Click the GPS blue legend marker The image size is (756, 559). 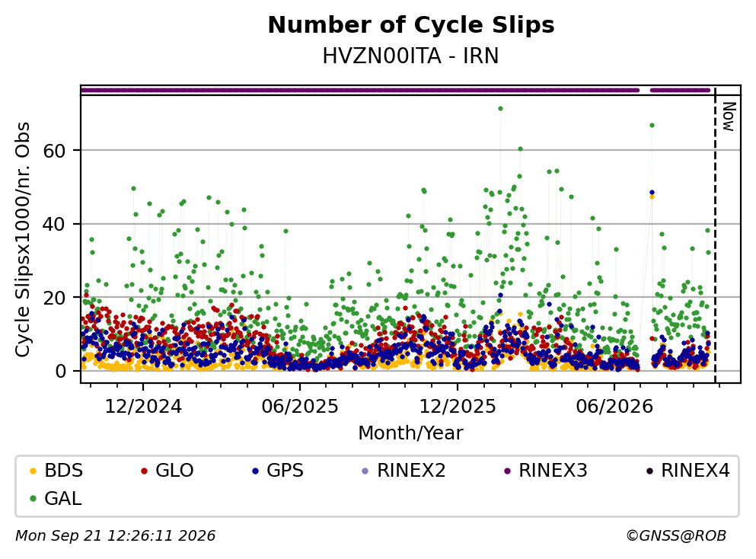pyautogui.click(x=255, y=471)
